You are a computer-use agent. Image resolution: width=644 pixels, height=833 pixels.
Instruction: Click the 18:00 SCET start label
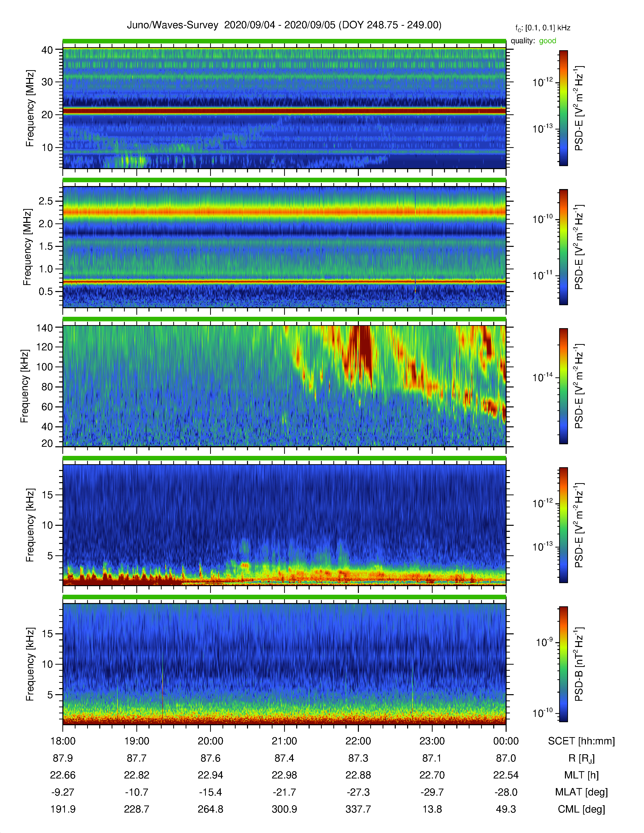pos(63,741)
